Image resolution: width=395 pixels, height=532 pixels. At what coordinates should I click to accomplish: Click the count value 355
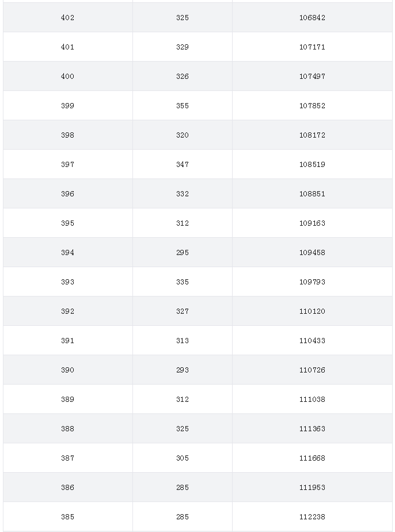pyautogui.click(x=182, y=105)
